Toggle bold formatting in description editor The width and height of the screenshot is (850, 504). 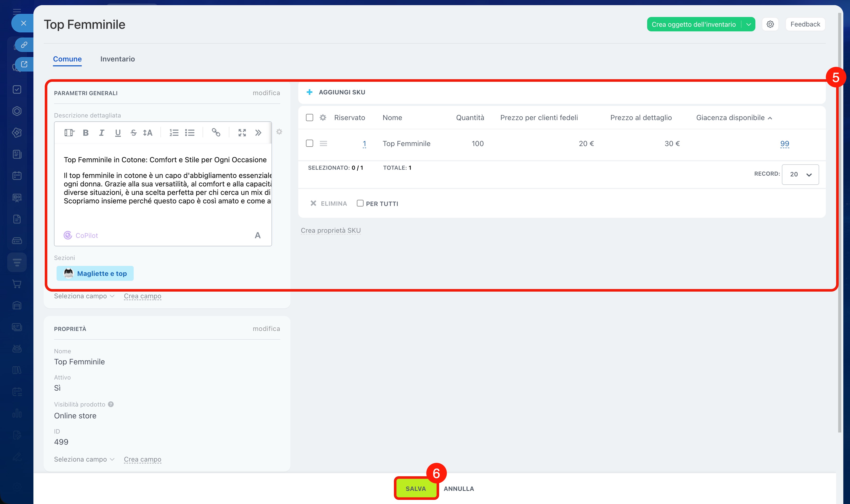(86, 133)
